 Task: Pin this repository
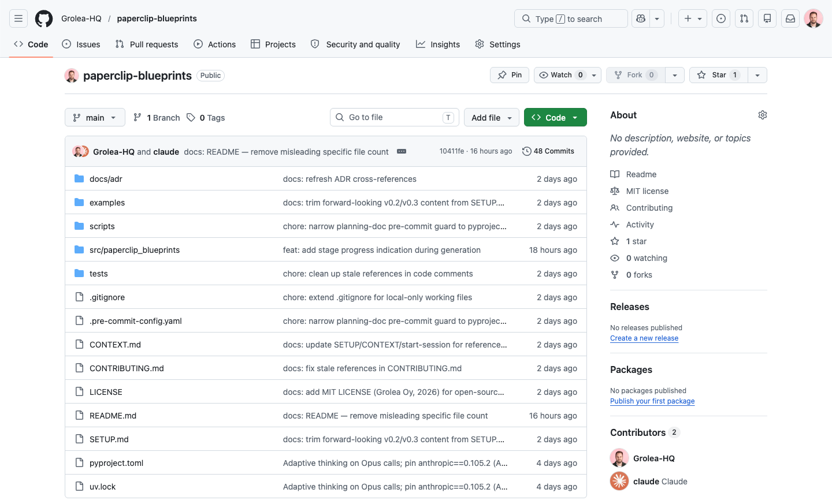click(510, 75)
